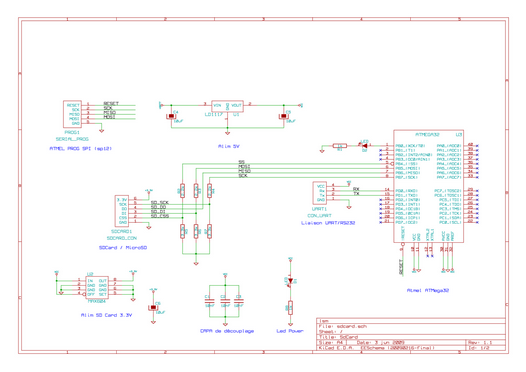Click the "ATMEL PROG SPI (sp12)" label
This screenshot has height=372, width=526.
pos(81,148)
